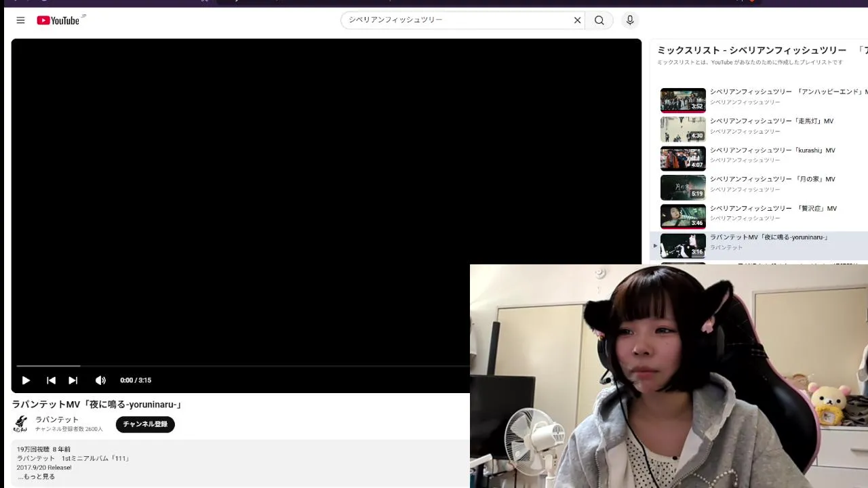Viewport: 868px width, 488px height.
Task: Open the ラパンテット channel name link
Action: coord(57,420)
